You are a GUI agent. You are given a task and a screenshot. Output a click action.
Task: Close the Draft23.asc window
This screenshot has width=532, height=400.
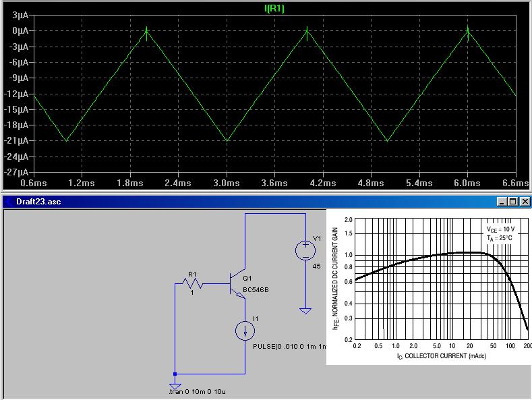(x=525, y=202)
